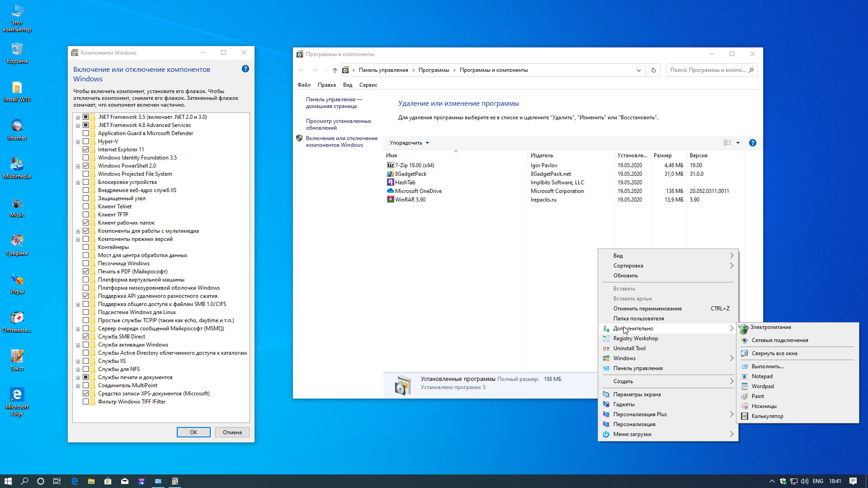
Task: Click the 8GadgetPack application icon
Action: click(391, 174)
